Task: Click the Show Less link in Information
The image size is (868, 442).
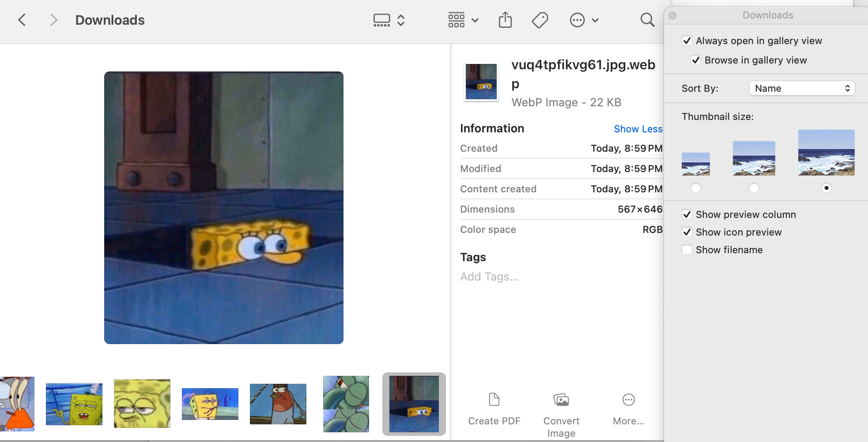Action: click(638, 129)
